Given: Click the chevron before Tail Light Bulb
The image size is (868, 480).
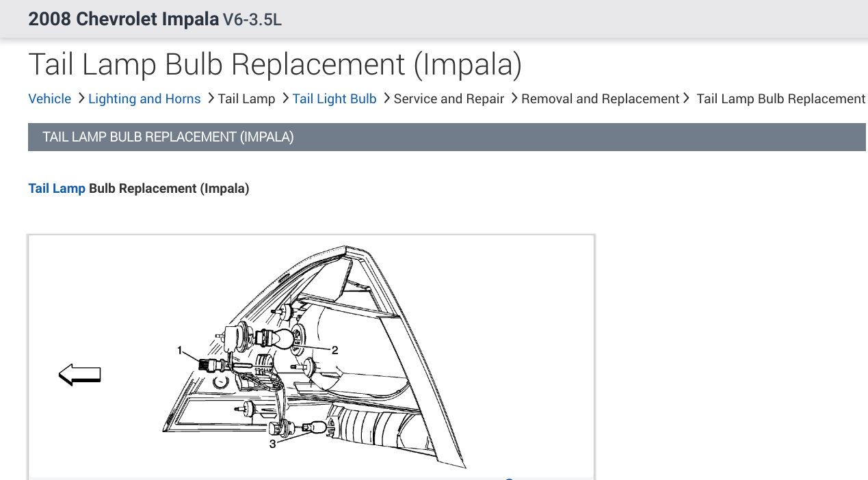Looking at the screenshot, I should click(285, 98).
